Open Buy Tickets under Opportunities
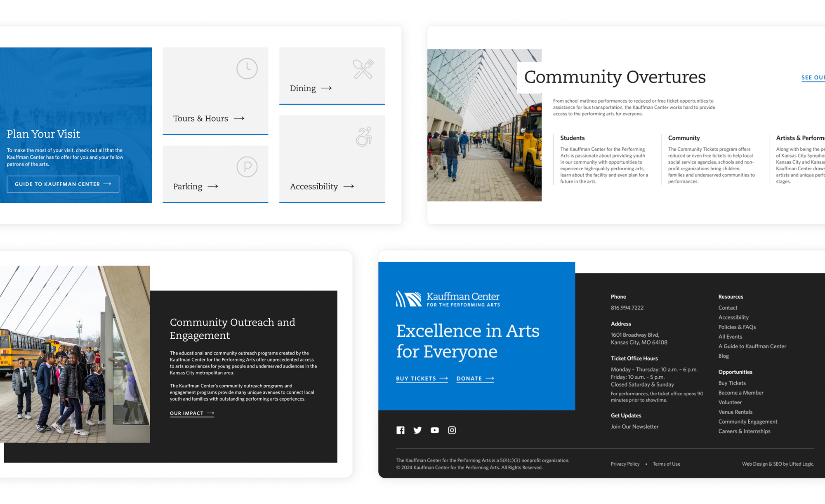The image size is (825, 504). pos(732,383)
